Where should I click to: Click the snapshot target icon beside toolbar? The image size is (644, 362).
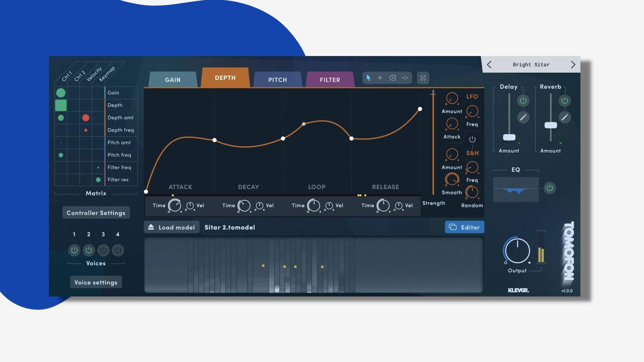[423, 78]
